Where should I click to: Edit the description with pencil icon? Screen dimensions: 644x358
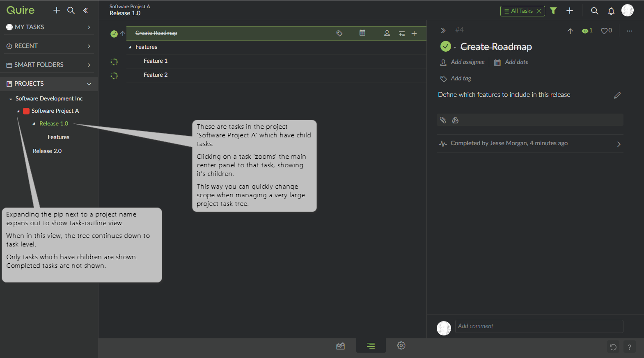coord(617,95)
